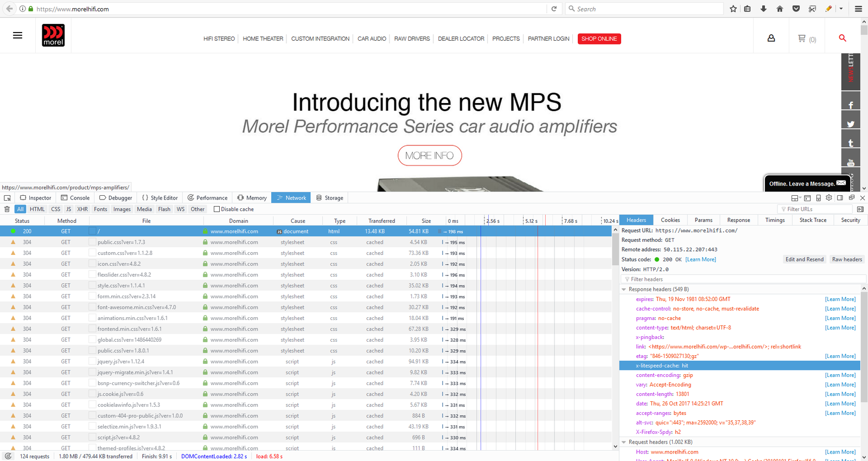
Task: Collapse the Request headers section
Action: 624,442
